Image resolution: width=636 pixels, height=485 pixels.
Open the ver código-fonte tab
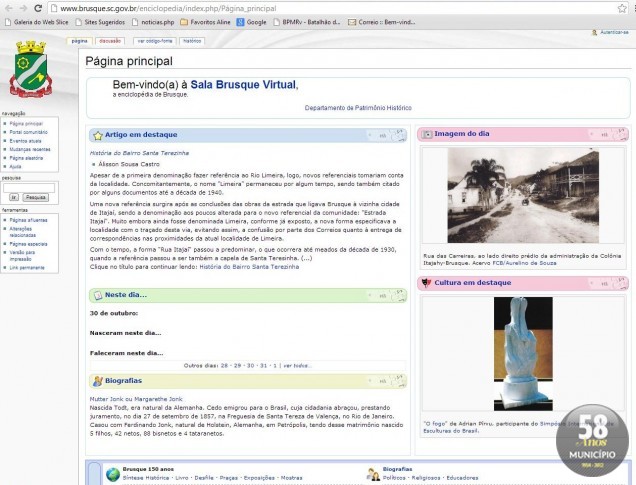(155, 41)
